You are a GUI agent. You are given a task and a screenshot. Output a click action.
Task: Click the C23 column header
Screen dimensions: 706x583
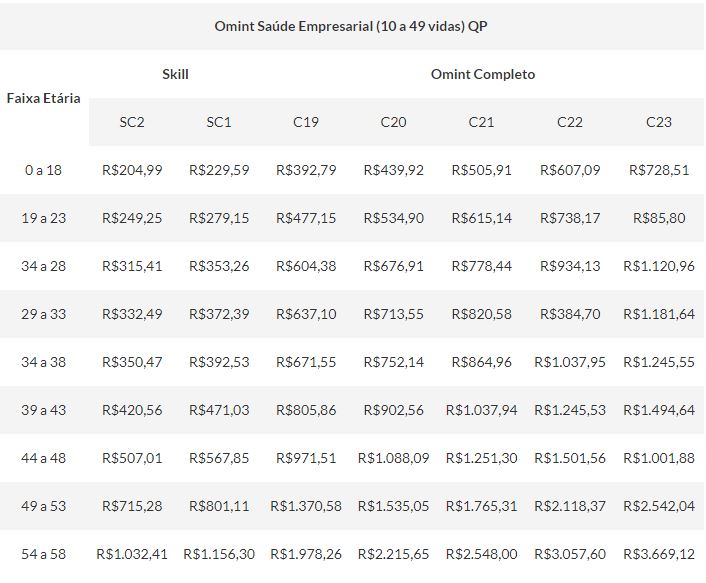tap(659, 122)
